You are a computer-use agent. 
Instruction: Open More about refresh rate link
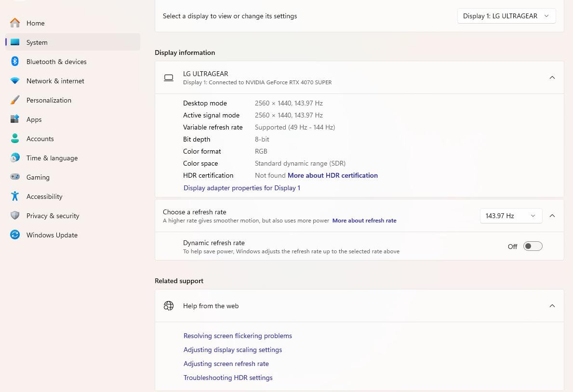coord(364,221)
